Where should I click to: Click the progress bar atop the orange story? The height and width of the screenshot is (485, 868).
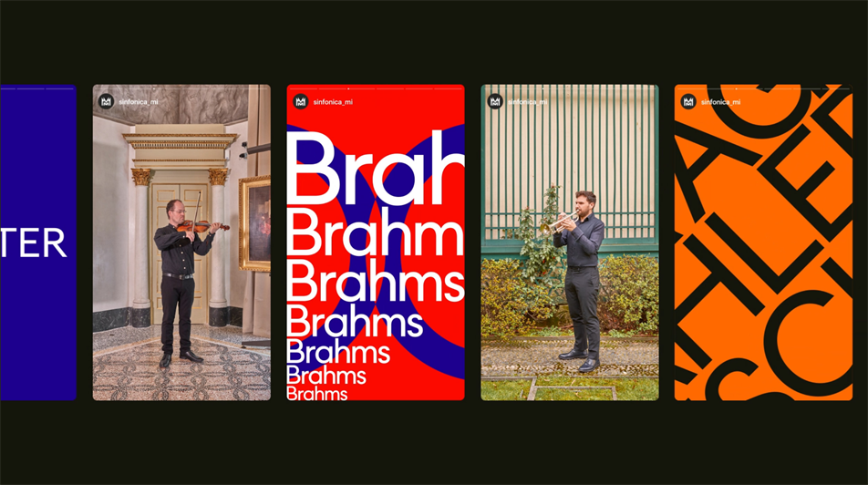(x=763, y=88)
